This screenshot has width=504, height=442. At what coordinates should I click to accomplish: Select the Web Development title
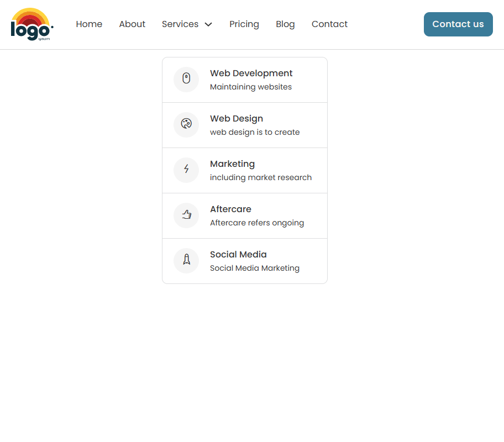coord(251,73)
